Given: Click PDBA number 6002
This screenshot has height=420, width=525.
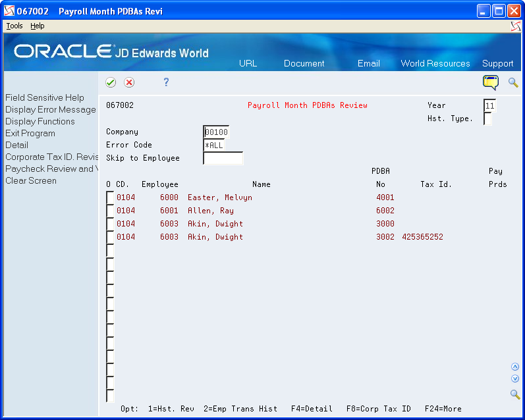Looking at the screenshot, I should click(385, 211).
